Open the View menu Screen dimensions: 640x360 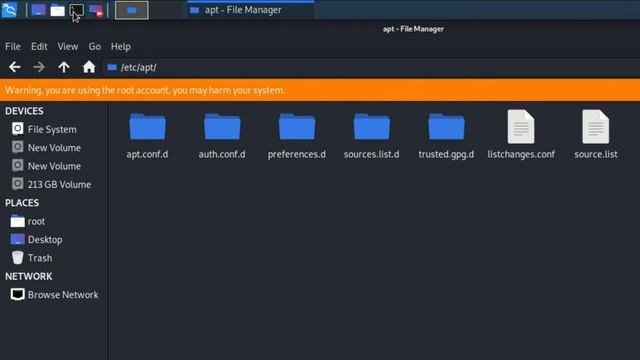tap(68, 47)
